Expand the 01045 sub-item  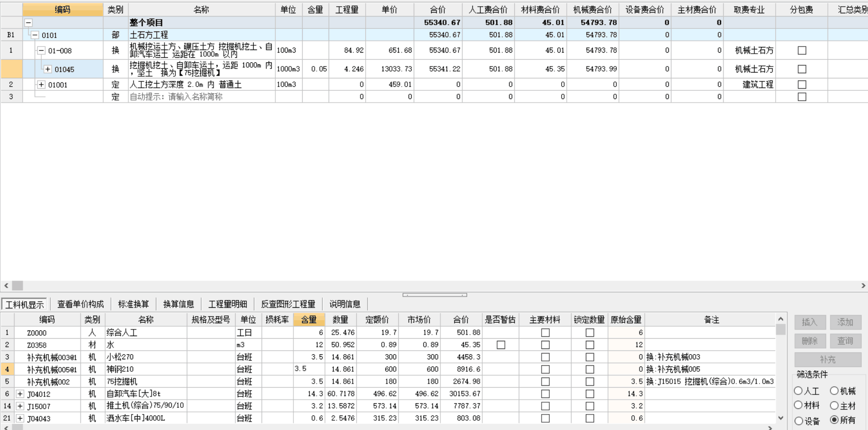tap(48, 69)
